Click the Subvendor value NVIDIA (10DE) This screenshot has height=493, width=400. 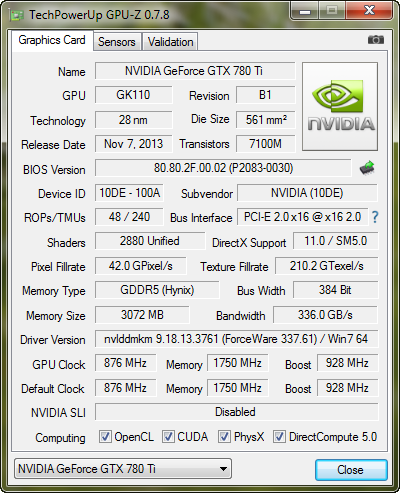[307, 193]
